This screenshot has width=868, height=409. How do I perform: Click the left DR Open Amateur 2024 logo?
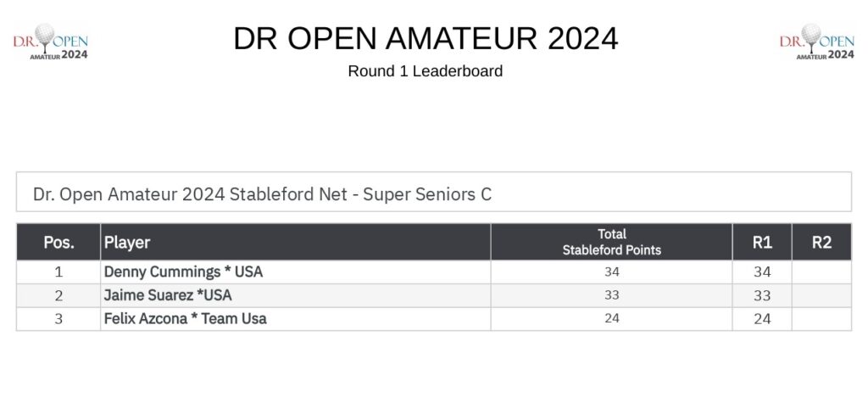tap(50, 42)
